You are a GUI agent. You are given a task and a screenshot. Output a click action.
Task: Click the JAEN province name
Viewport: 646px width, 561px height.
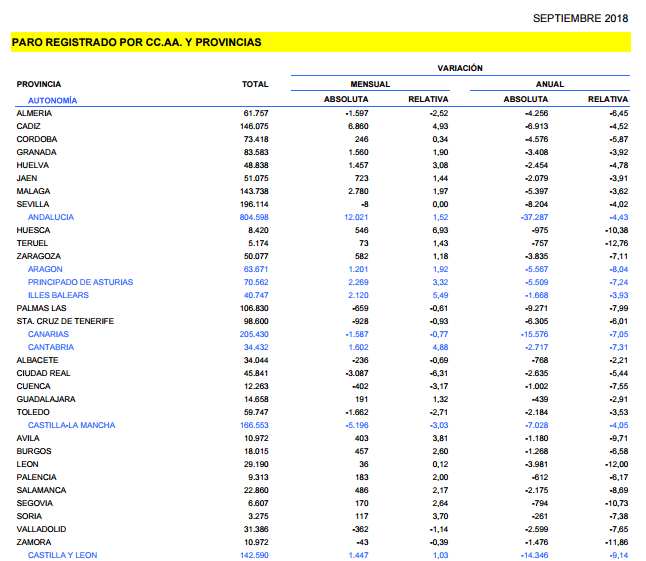27,178
